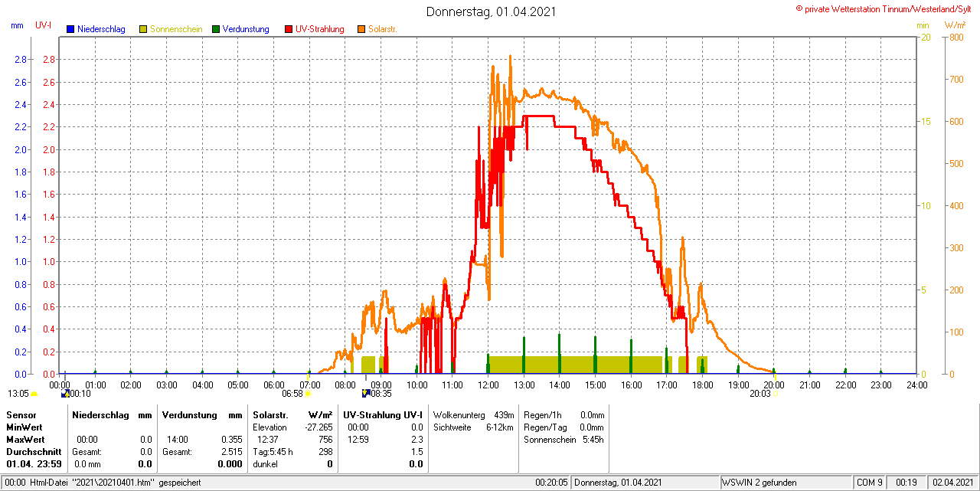Viewport: 980px width, 491px height.
Task: Select the Verdunstung legend label
Action: pyautogui.click(x=246, y=29)
